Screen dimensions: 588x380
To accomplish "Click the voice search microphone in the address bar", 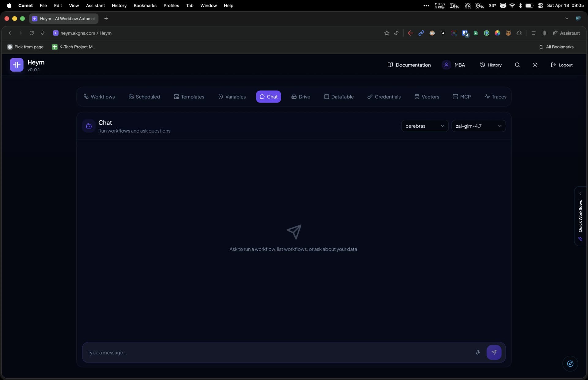I will click(42, 33).
